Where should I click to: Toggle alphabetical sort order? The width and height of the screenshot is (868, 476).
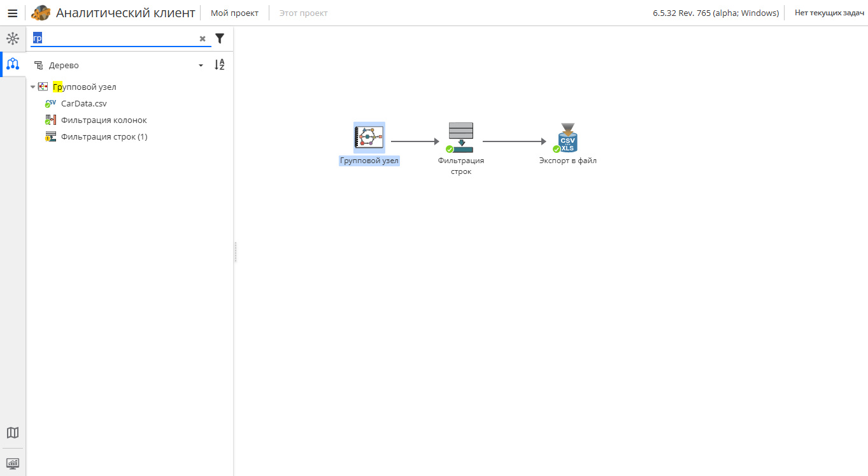(219, 65)
